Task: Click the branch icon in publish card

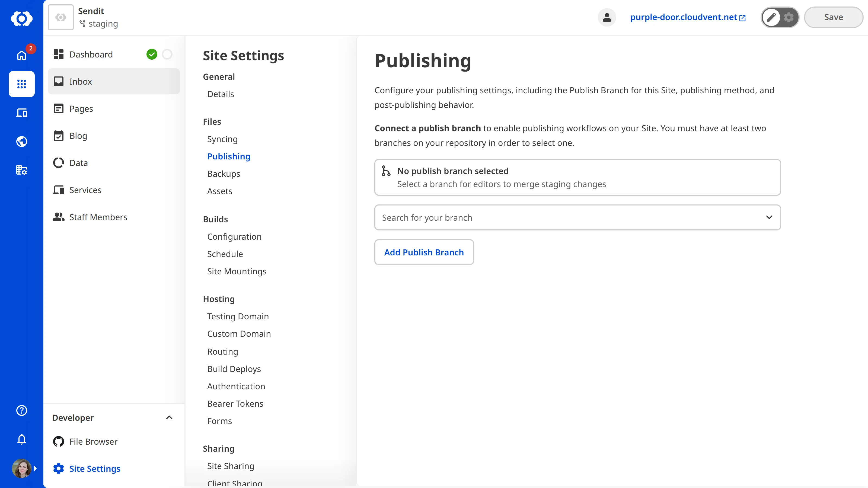Action: (386, 171)
